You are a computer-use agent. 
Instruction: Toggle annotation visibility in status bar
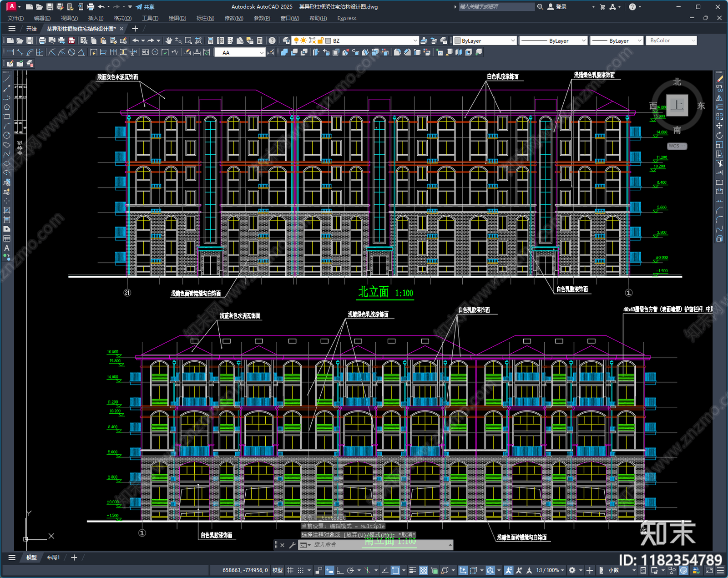pyautogui.click(x=509, y=570)
